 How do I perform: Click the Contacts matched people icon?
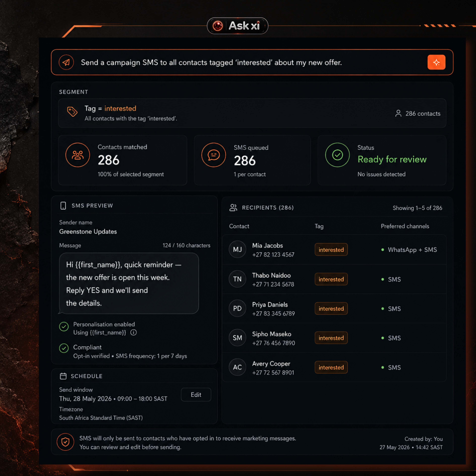tap(78, 155)
